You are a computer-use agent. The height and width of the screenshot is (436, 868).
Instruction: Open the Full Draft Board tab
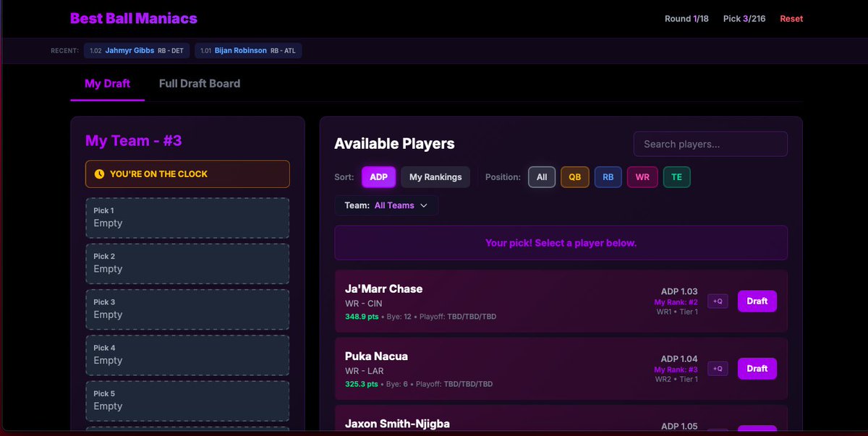[x=200, y=84]
